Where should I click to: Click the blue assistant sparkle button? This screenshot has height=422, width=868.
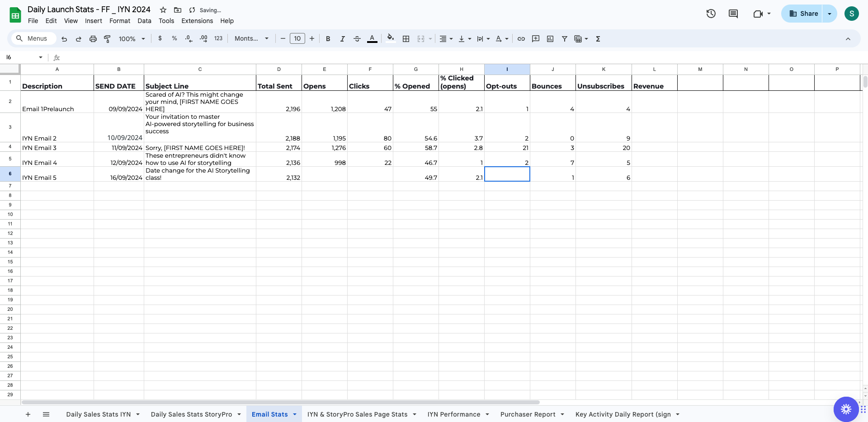click(846, 409)
